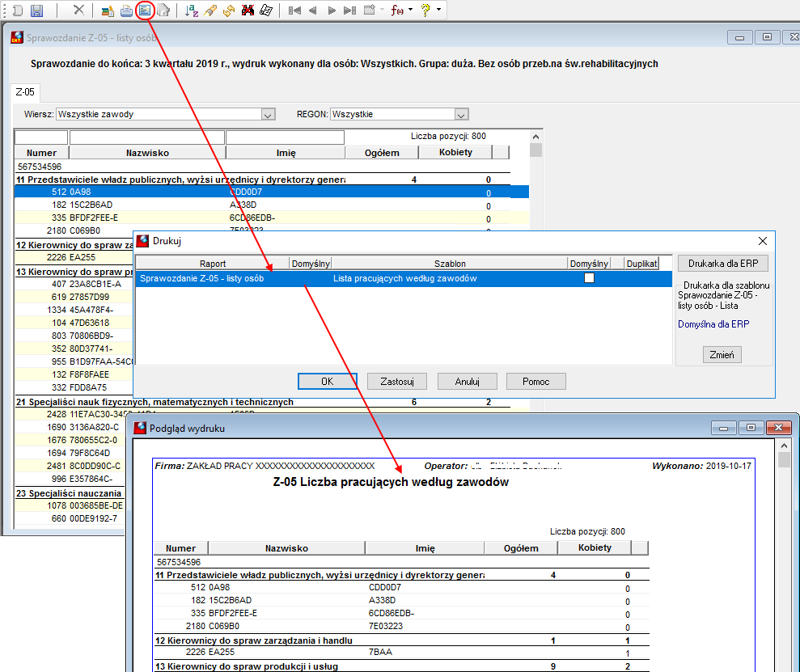Expand the Wiersz combo box

click(x=269, y=115)
